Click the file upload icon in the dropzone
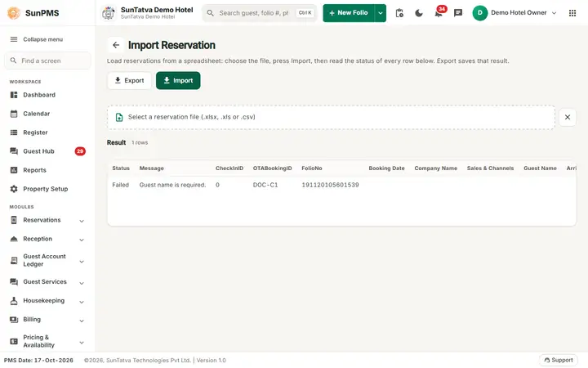This screenshot has width=588, height=368. pyautogui.click(x=119, y=117)
